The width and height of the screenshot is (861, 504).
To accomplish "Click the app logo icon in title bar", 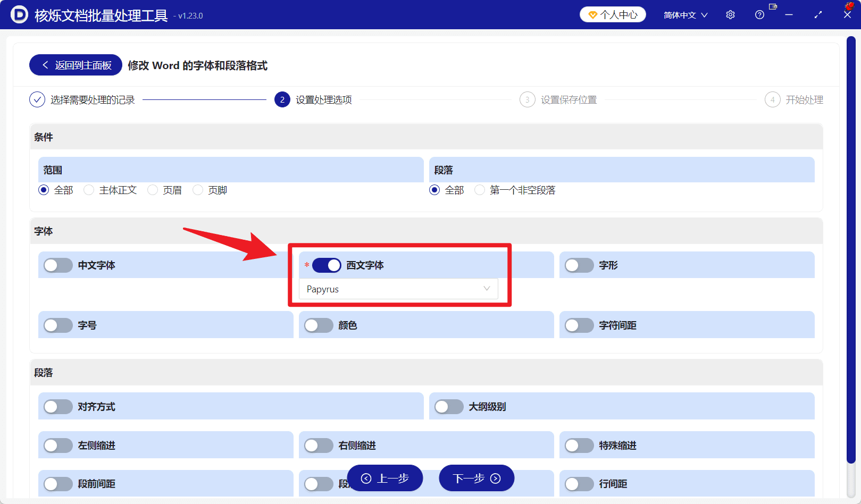I will point(19,14).
